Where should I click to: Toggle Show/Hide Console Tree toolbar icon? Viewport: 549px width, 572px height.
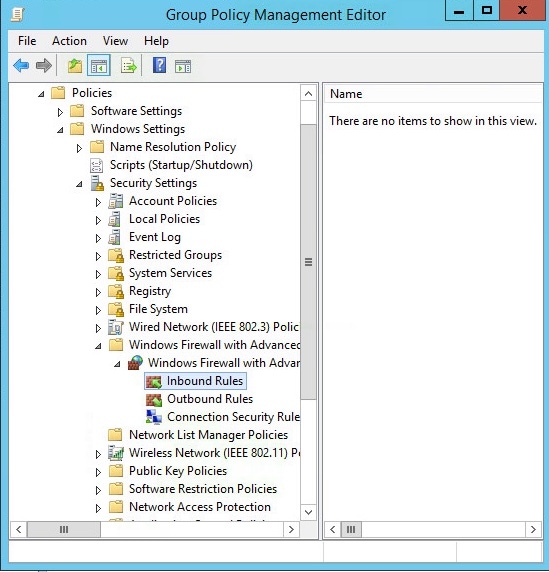tap(98, 66)
